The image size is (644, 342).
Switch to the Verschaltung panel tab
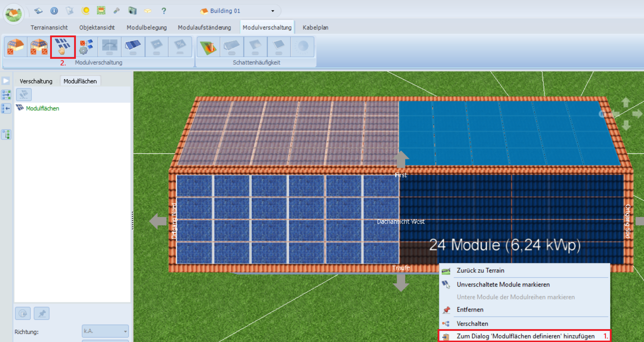pyautogui.click(x=36, y=81)
